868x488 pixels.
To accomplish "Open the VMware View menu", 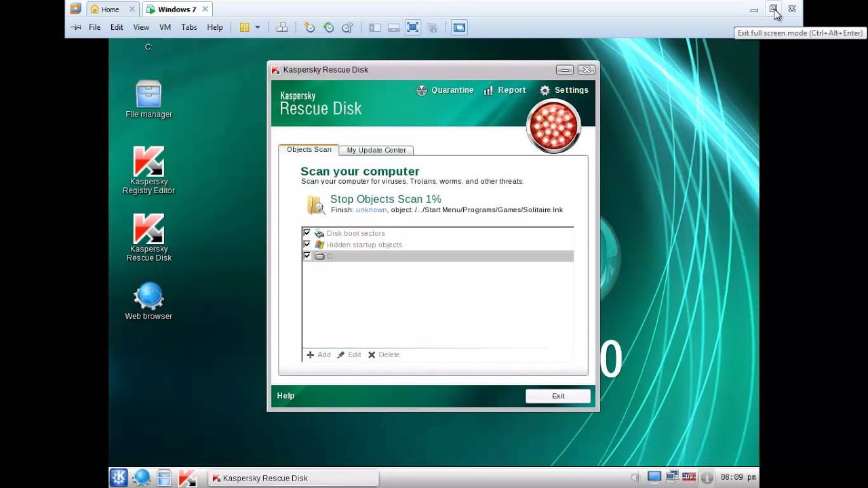I will pos(141,28).
